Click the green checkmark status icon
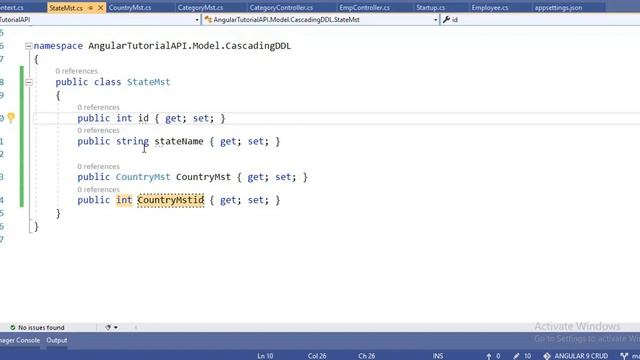Image resolution: width=640 pixels, height=360 pixels. tap(13, 327)
